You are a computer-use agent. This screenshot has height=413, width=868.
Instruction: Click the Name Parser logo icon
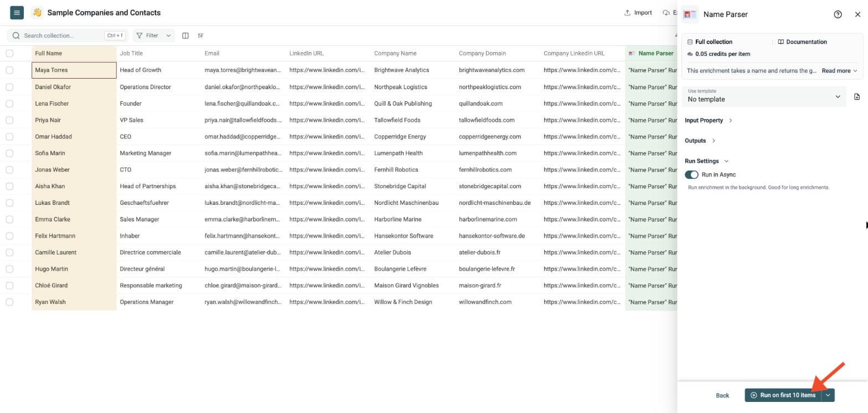690,14
